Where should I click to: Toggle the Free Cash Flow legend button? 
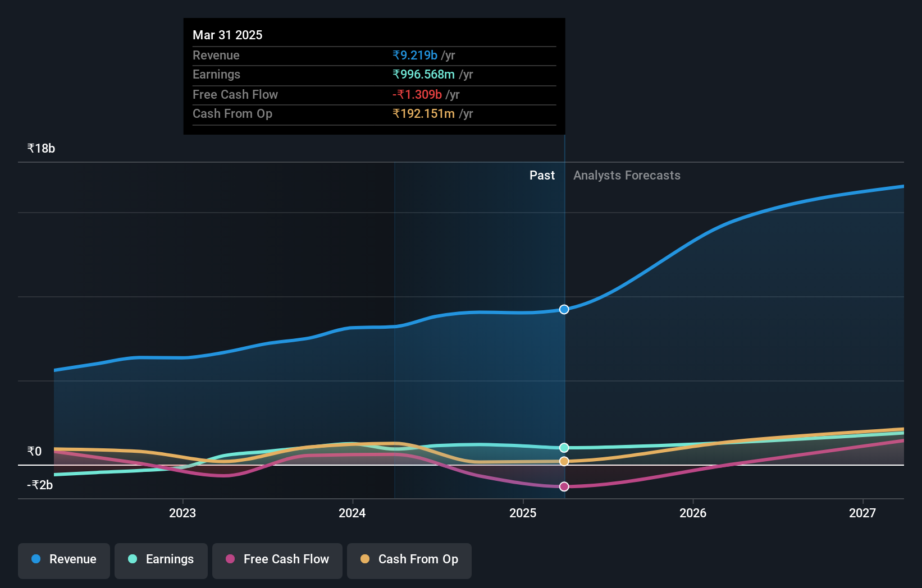click(x=277, y=561)
